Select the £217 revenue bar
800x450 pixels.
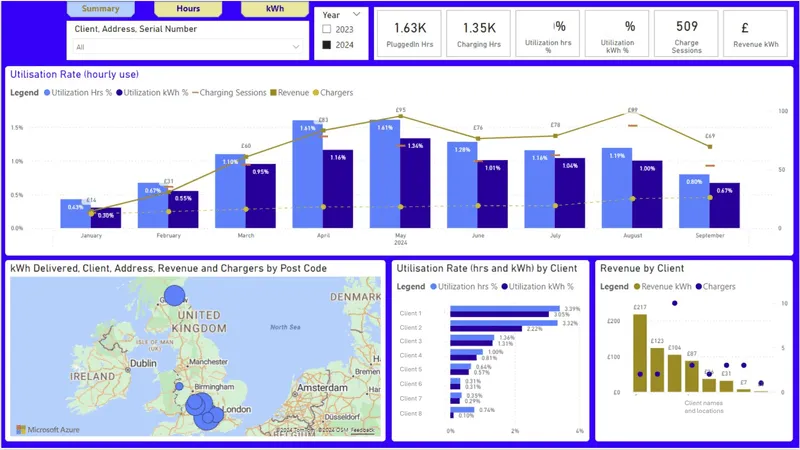point(640,353)
